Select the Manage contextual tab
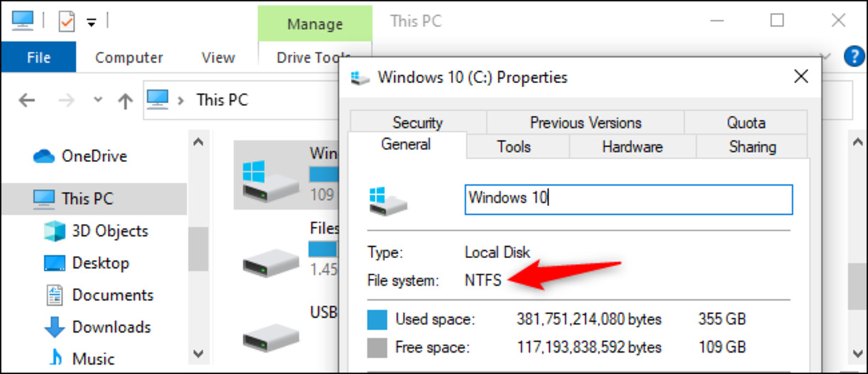The height and width of the screenshot is (374, 868). [x=315, y=24]
